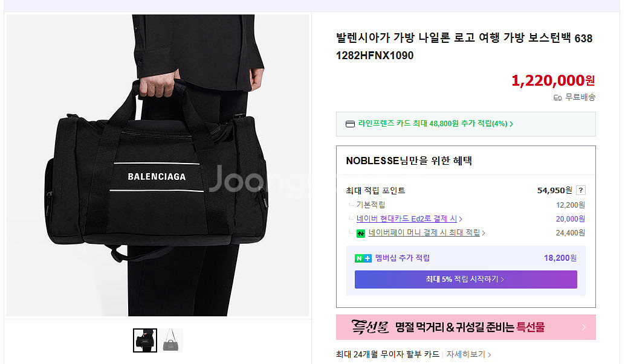This screenshot has width=628, height=364.
Task: Click the credit card icon in the Line Friends banner
Action: tap(350, 124)
